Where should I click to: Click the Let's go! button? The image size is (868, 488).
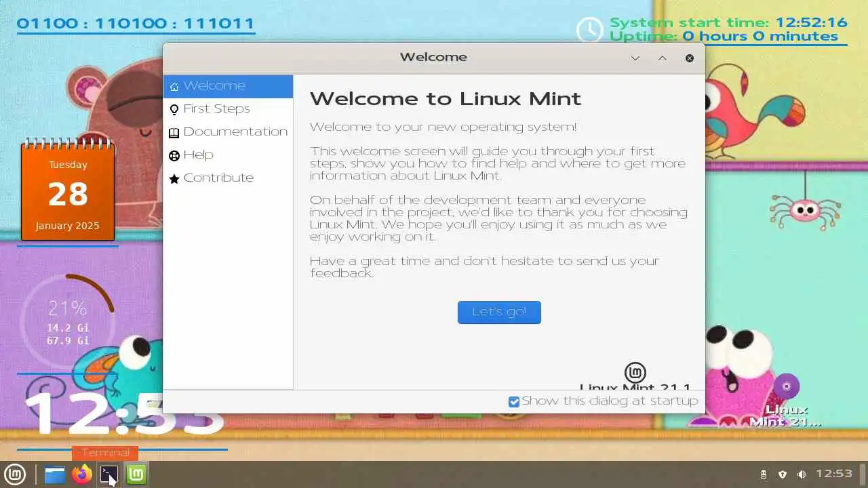click(x=499, y=312)
